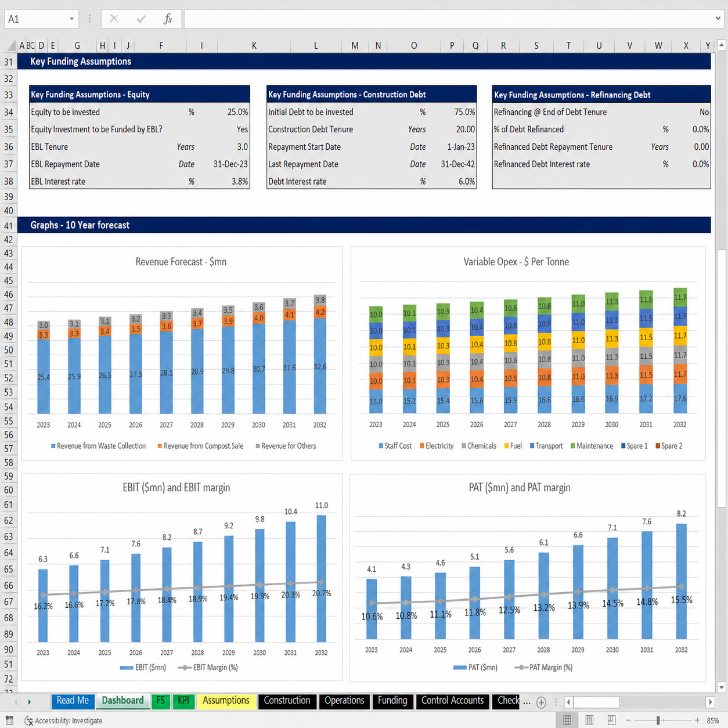Click the Insert Function fx icon
Screen dimensions: 728x728
tap(168, 19)
